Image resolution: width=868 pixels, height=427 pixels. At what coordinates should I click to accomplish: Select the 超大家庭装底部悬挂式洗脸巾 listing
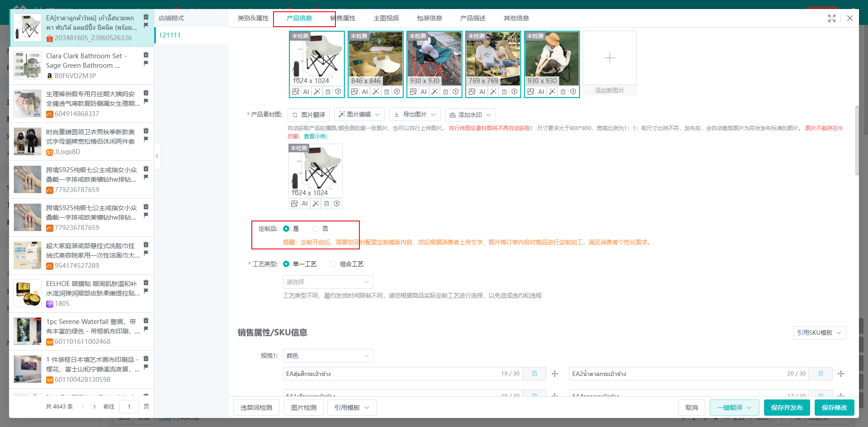pos(81,256)
